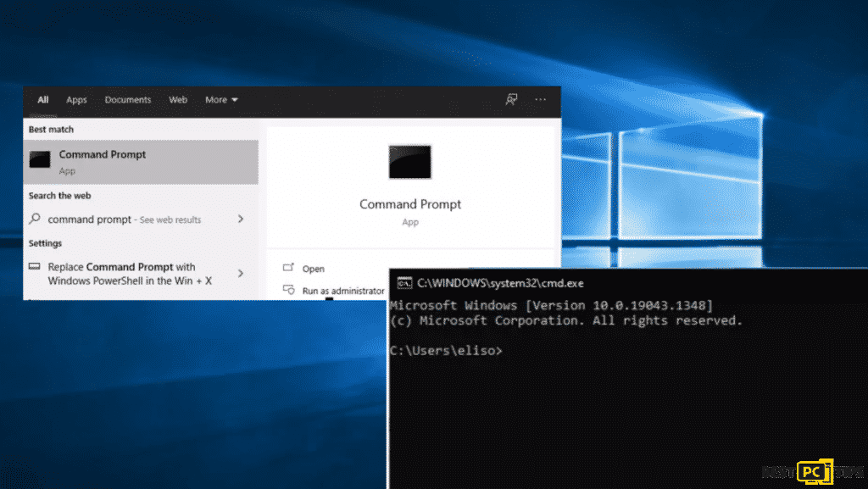Screen dimensions: 868x489
Task: Expand the Replace Command Prompt setting arrow
Action: pyautogui.click(x=241, y=273)
